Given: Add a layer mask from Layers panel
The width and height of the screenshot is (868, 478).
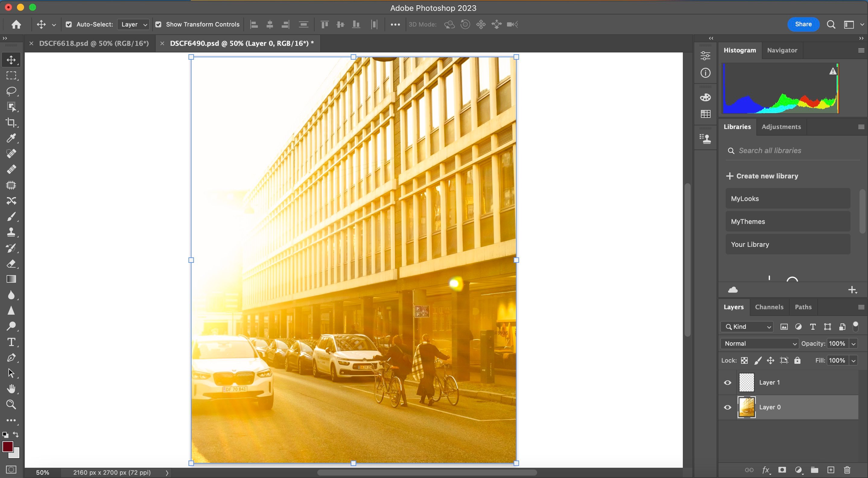Looking at the screenshot, I should tap(782, 470).
